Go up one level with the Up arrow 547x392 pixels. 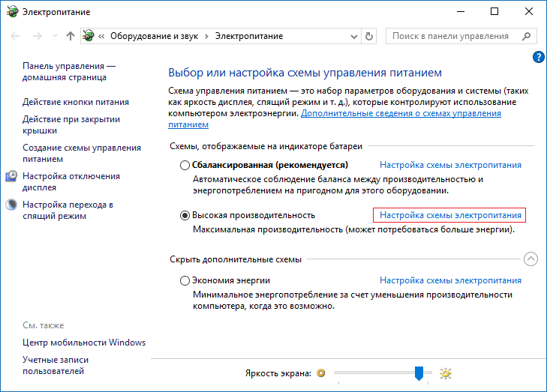coord(71,36)
